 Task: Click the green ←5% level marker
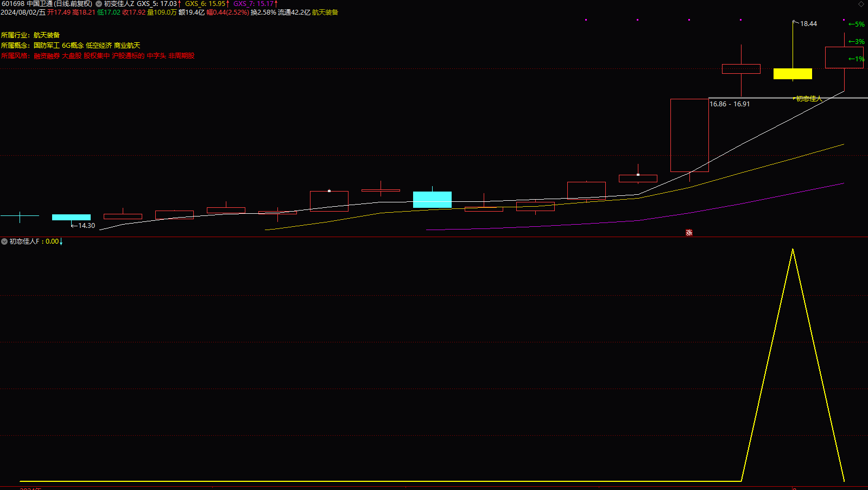(x=857, y=24)
